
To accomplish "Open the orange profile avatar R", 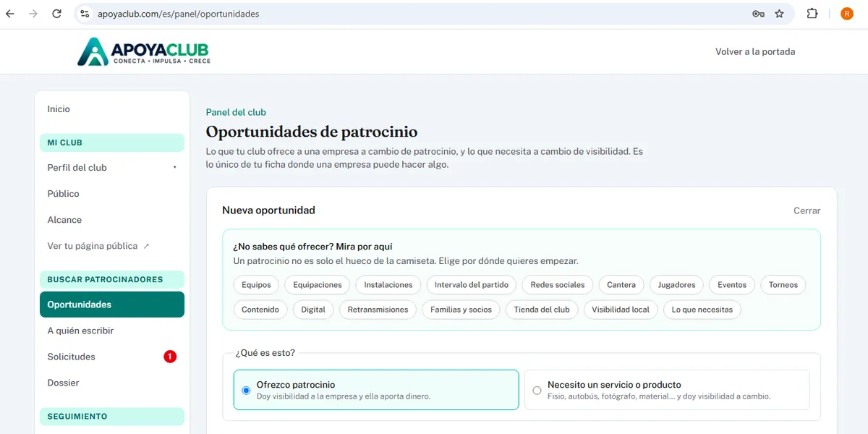I will [x=846, y=14].
